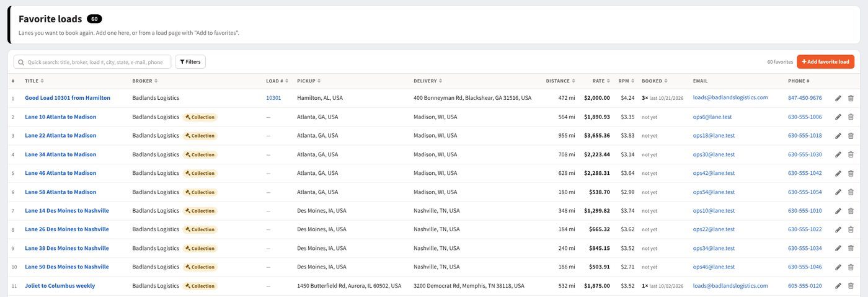Edit Lane 14 Des Moines to Nashville row
The width and height of the screenshot is (868, 297).
[838, 211]
